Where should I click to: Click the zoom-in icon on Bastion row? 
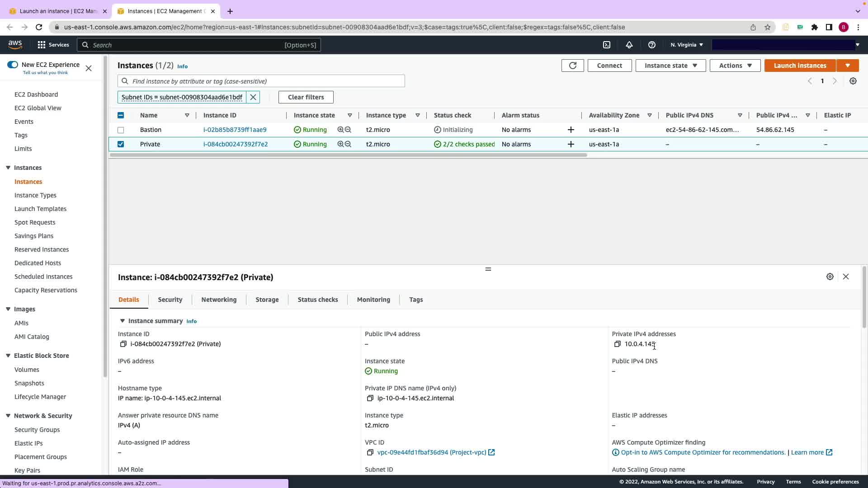click(x=340, y=130)
